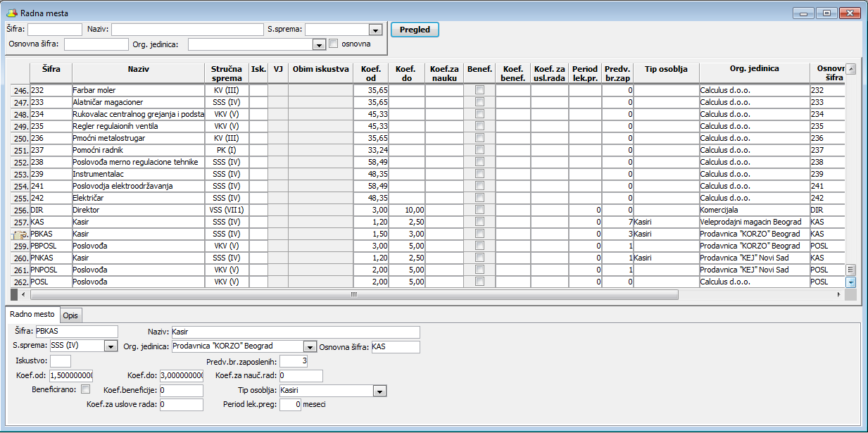Check the Benef. box in the Direktor row
Screen dimensions: 868x433
click(x=479, y=210)
